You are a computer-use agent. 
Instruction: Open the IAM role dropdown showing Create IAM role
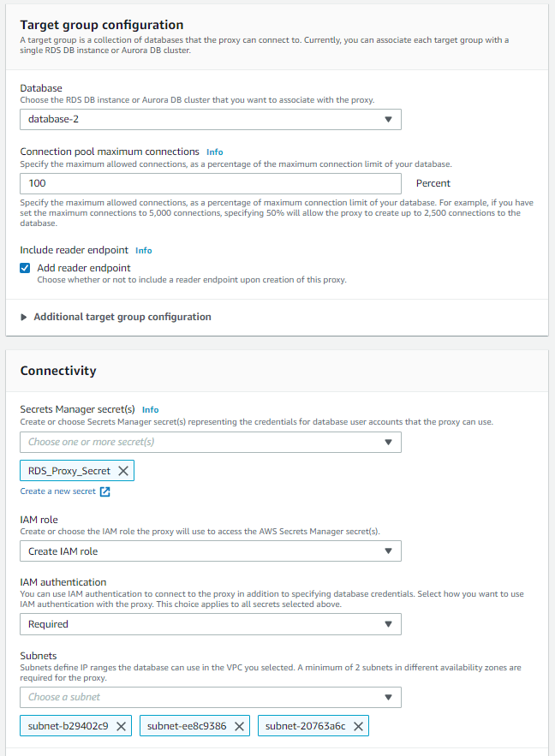(211, 551)
